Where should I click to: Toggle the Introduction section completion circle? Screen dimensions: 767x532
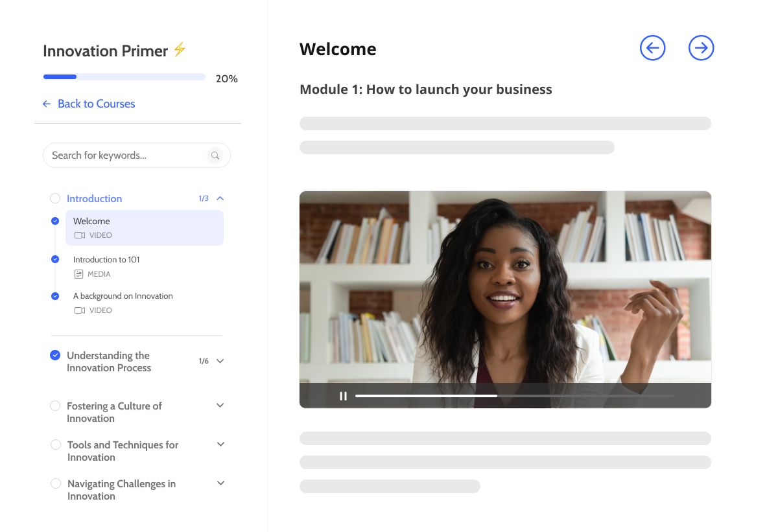point(55,198)
